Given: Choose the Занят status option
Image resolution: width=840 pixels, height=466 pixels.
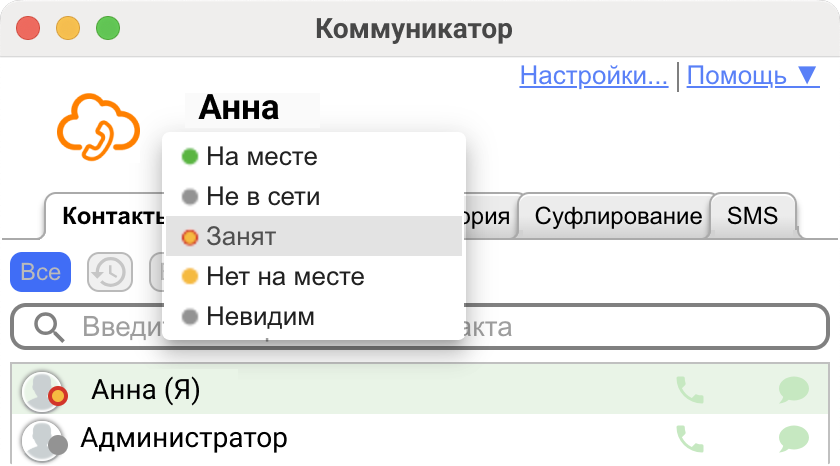Looking at the screenshot, I should pyautogui.click(x=242, y=237).
